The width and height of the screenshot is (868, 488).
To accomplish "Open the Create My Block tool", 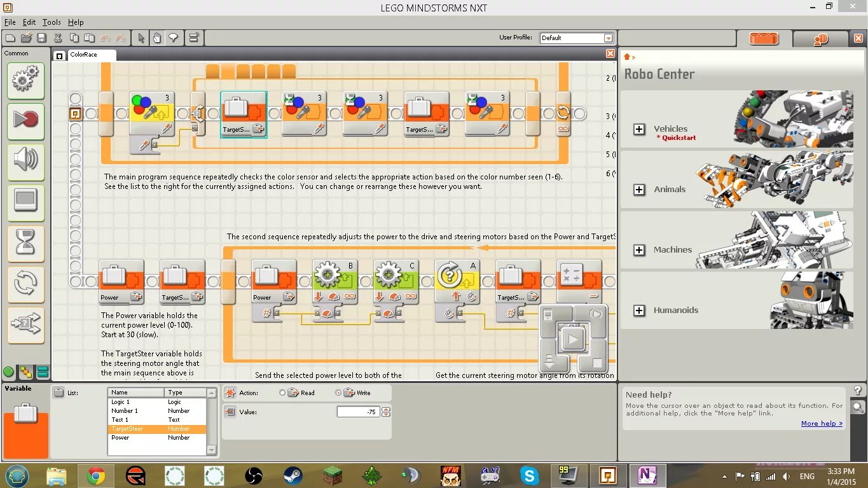I will tap(194, 38).
